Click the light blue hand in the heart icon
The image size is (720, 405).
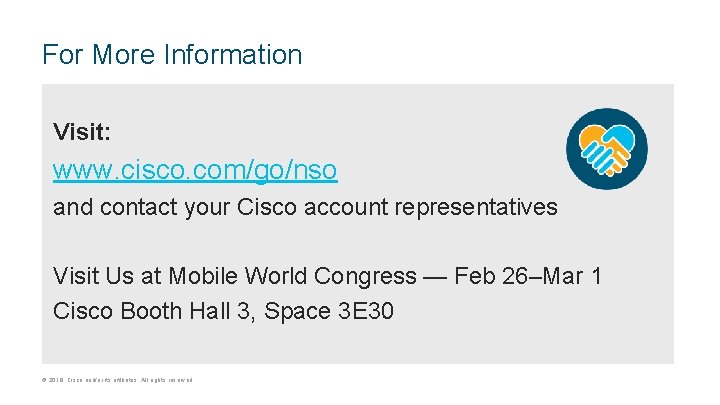pos(621,136)
